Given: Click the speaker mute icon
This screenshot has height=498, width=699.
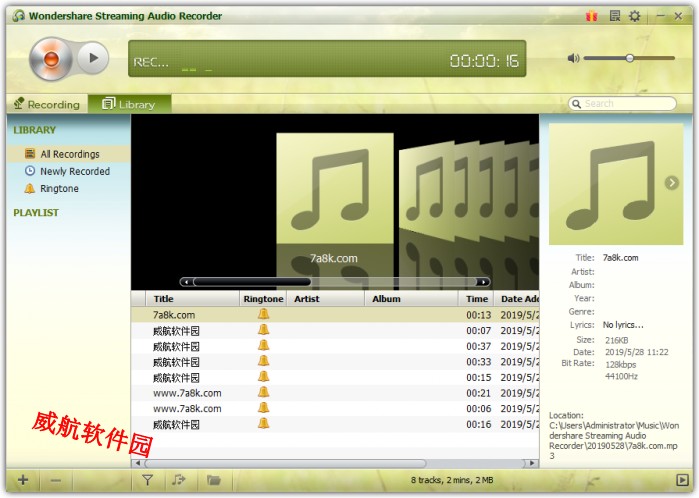Looking at the screenshot, I should (x=573, y=58).
